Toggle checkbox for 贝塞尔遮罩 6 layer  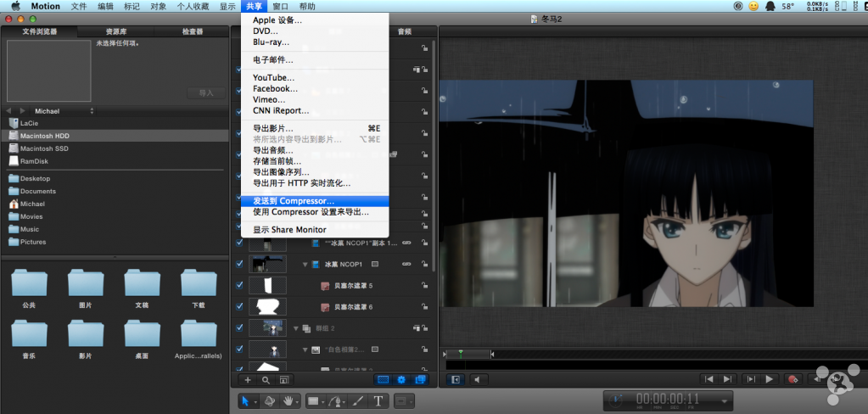[239, 306]
